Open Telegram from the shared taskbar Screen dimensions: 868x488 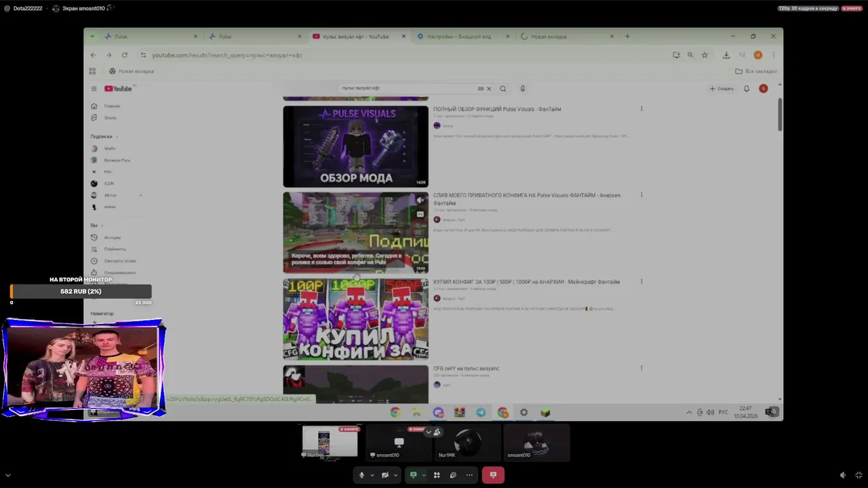(481, 412)
